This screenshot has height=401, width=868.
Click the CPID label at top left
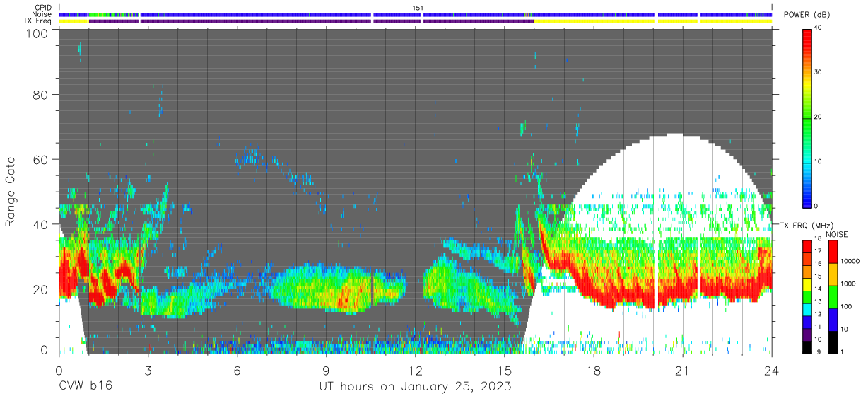click(x=42, y=8)
